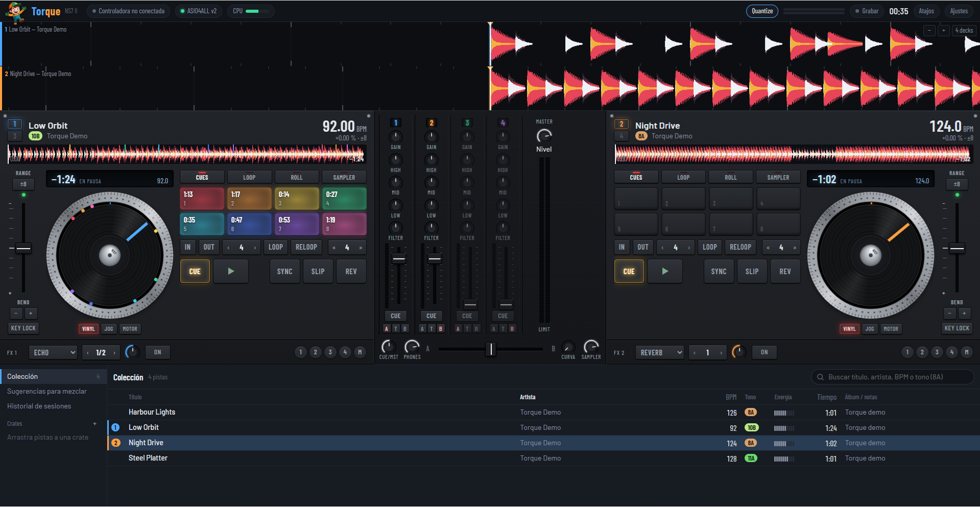
Task: Change deck layout with 4 decks button
Action: [964, 31]
